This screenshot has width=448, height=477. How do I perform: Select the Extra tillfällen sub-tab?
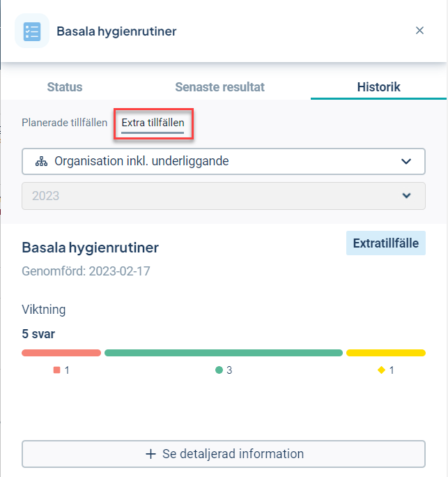tap(153, 123)
